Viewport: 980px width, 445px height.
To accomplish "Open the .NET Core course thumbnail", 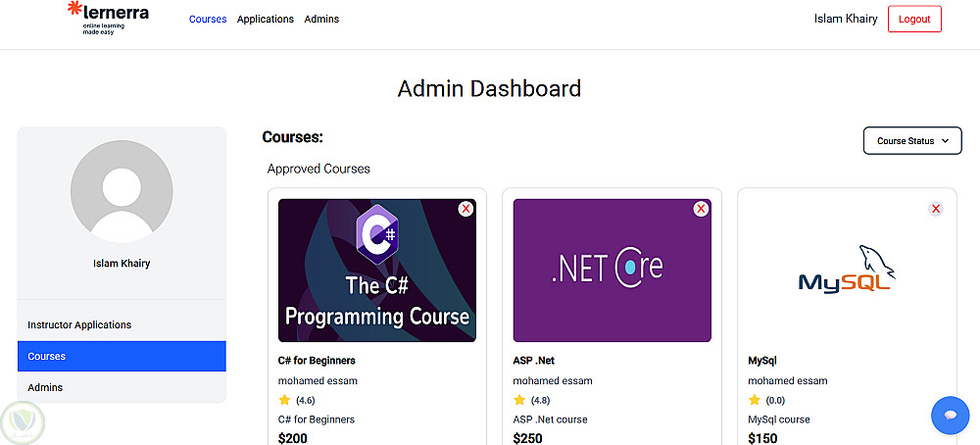I will pyautogui.click(x=612, y=271).
